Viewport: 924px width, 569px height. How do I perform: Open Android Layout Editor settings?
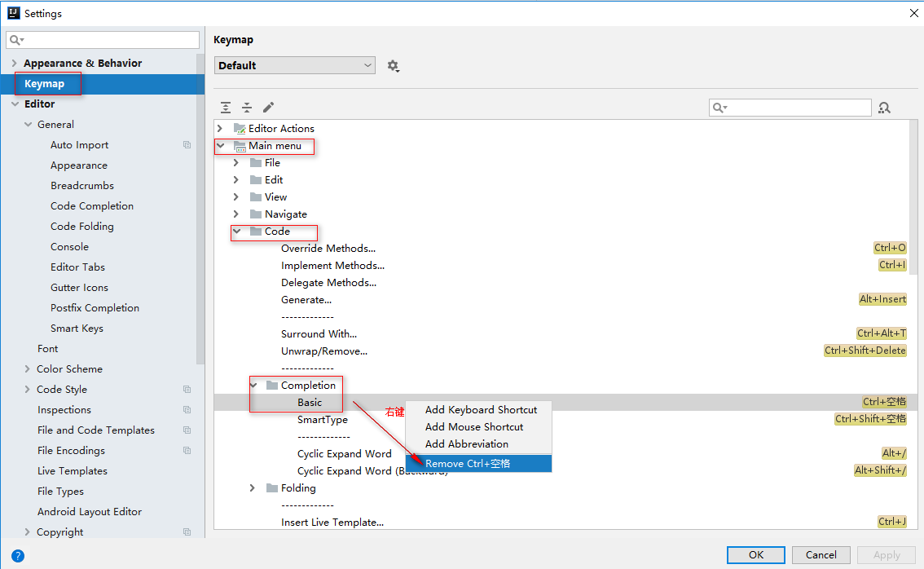(90, 512)
